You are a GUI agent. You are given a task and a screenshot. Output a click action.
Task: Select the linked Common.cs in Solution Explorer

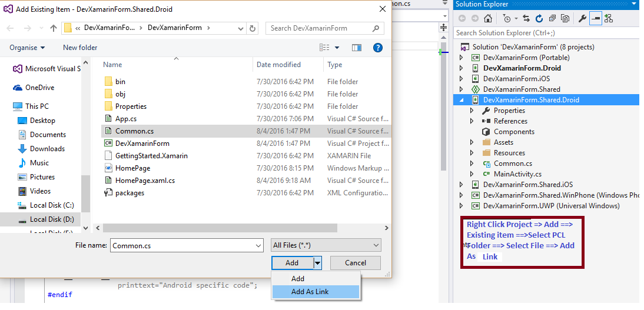[x=513, y=164]
